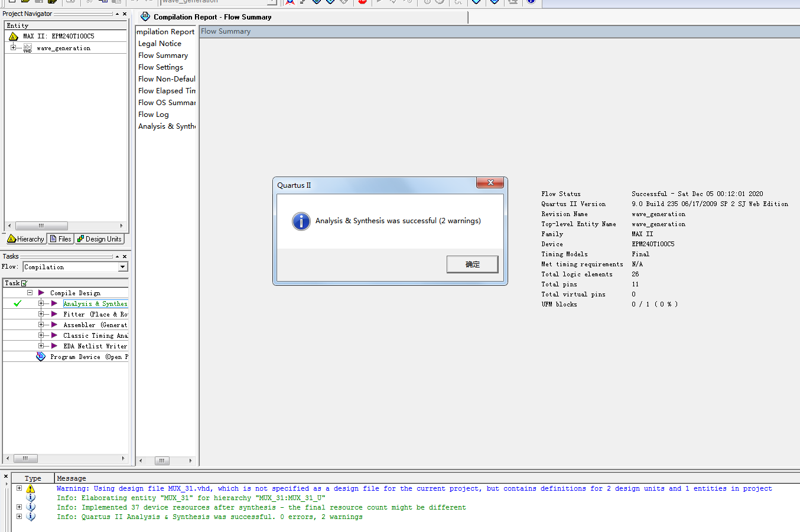
Task: Click the blue info icon in the dialog
Action: tap(301, 221)
